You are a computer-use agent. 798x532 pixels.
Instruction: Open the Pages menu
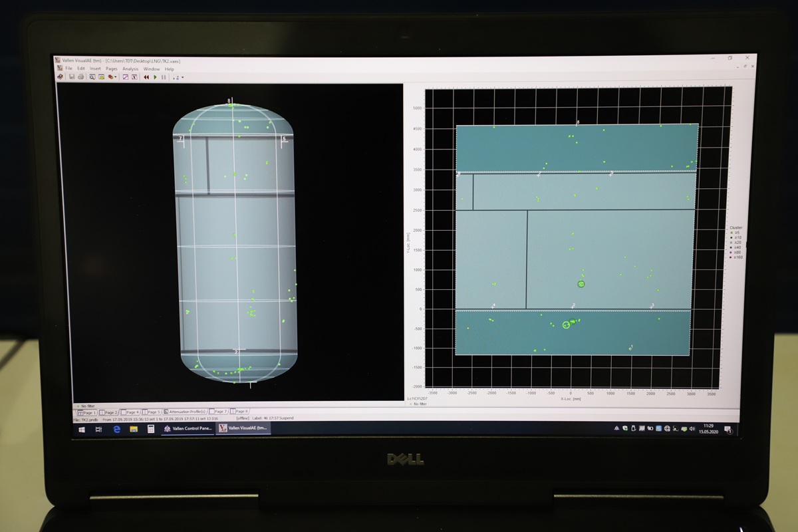(x=112, y=68)
